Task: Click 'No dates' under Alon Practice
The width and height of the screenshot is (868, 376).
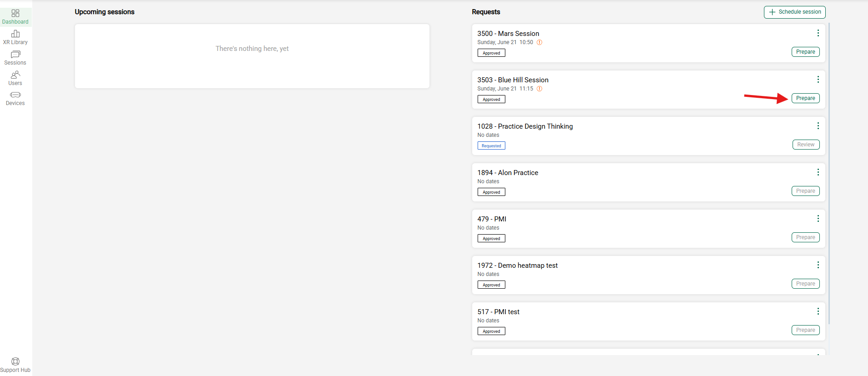Action: tap(488, 181)
